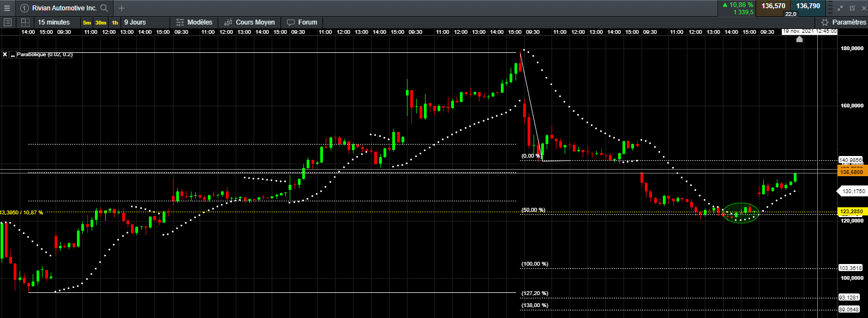Select the (50,00 %) Fibonacci label
Screen dimensions: 868x318
(533, 210)
